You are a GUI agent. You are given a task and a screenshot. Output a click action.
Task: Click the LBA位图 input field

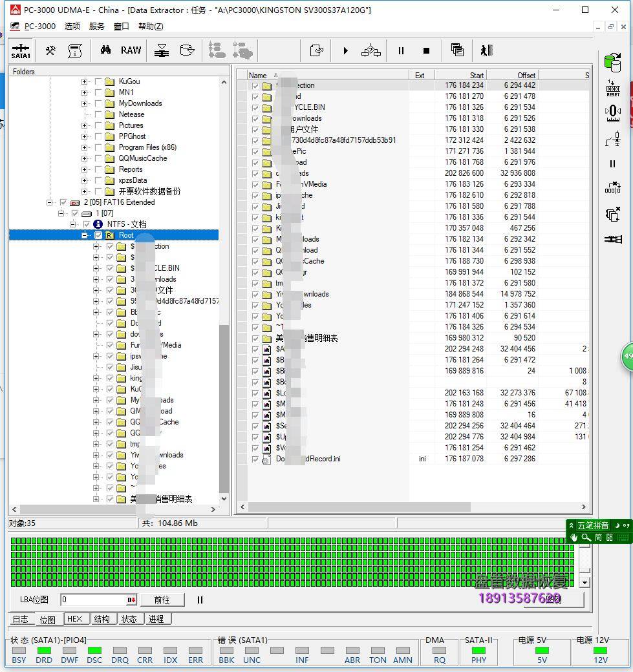coord(94,600)
